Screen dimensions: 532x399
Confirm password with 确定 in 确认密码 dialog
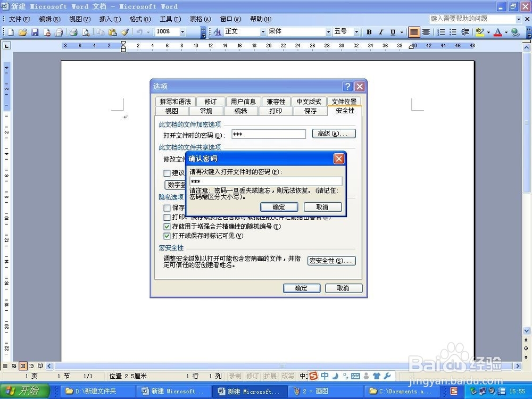pyautogui.click(x=279, y=207)
